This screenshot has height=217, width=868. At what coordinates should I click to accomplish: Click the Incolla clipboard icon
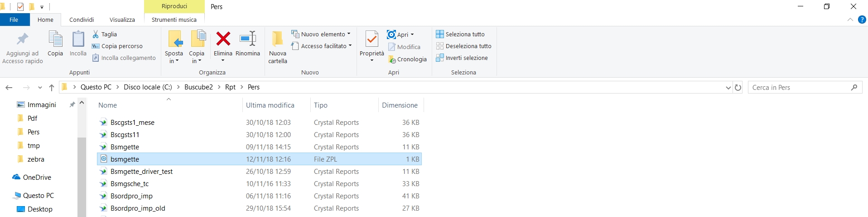pyautogui.click(x=78, y=39)
